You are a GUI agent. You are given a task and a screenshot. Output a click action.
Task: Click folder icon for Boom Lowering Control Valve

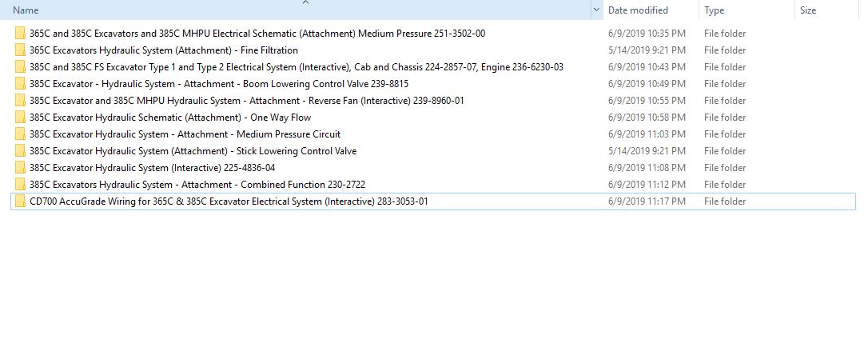20,84
